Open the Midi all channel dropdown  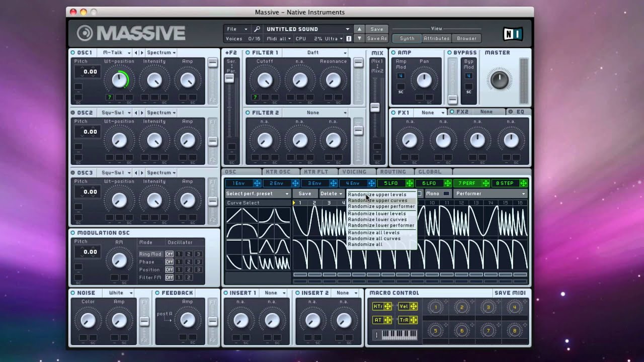point(279,39)
